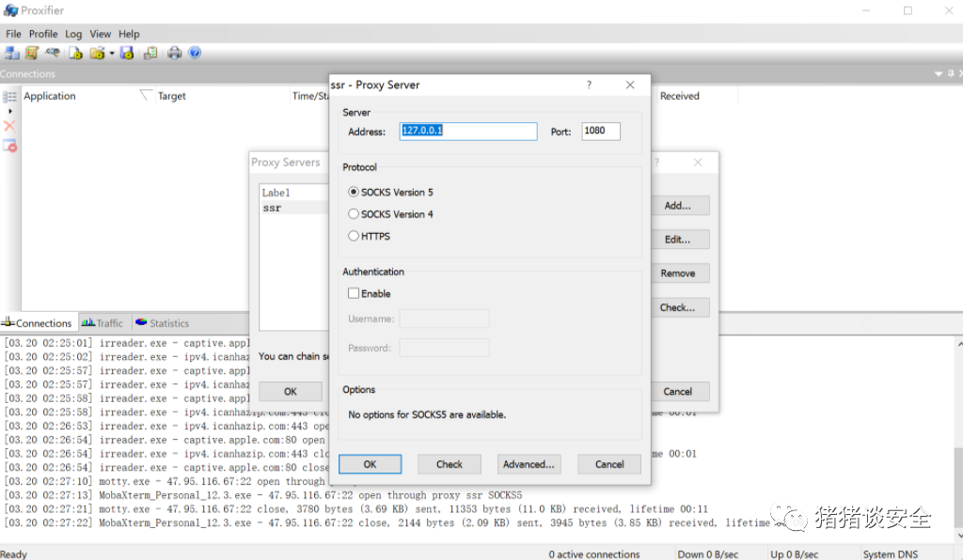Click the log scrollbar down arrow
The image size is (963, 560).
[958, 535]
